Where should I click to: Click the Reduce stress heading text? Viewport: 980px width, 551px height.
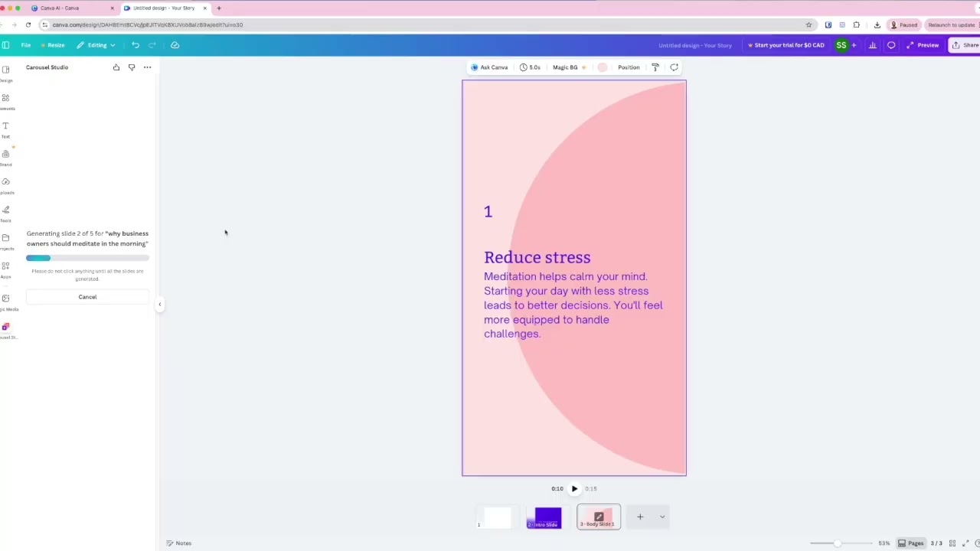[x=537, y=257]
